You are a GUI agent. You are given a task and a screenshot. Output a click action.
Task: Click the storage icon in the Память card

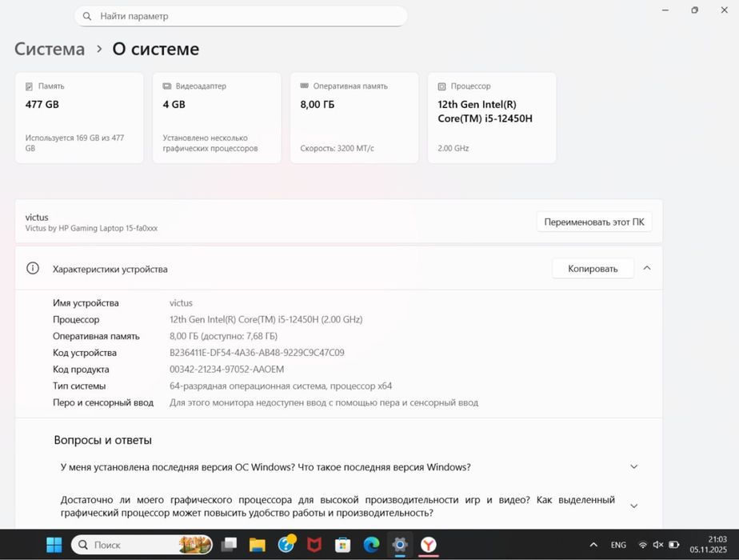30,86
